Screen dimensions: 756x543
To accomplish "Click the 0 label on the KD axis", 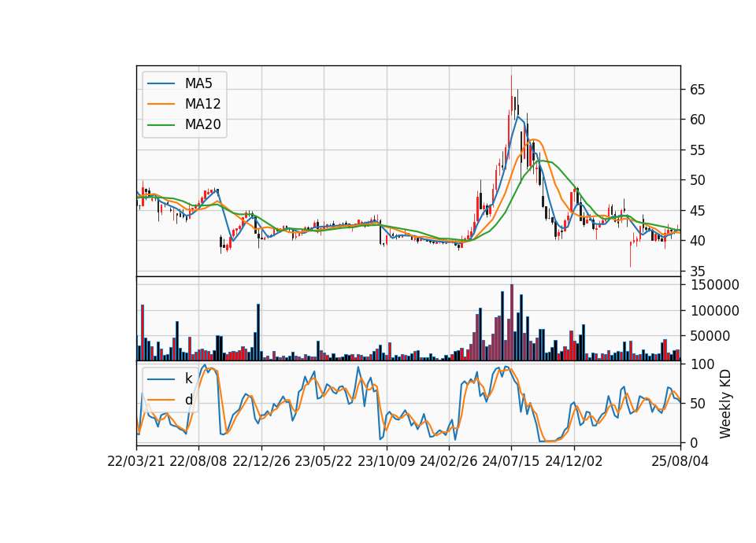I will point(694,443).
